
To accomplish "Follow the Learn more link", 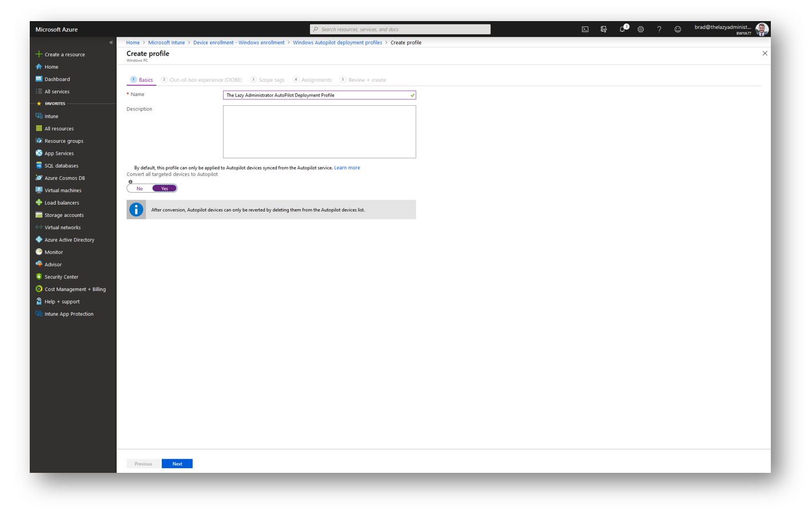I will coord(347,168).
